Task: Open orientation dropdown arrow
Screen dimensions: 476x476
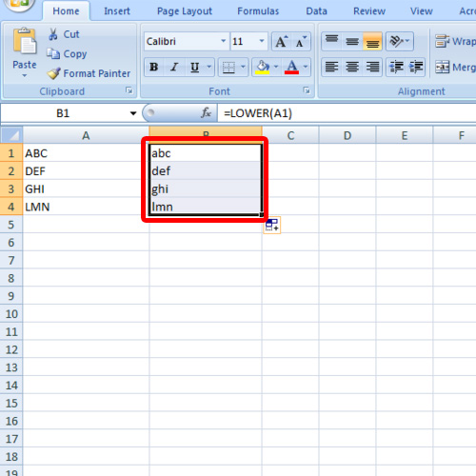Action: pos(407,41)
